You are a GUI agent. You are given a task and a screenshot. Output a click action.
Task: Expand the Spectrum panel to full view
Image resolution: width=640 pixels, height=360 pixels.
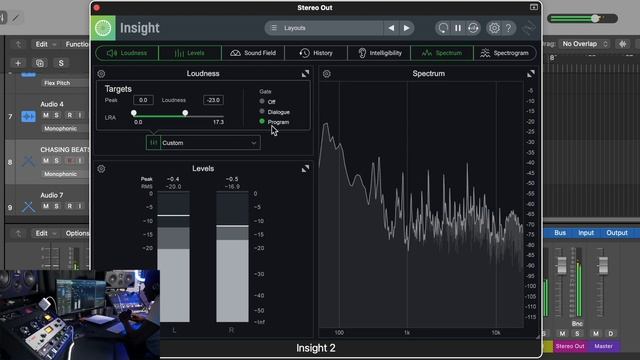point(531,74)
